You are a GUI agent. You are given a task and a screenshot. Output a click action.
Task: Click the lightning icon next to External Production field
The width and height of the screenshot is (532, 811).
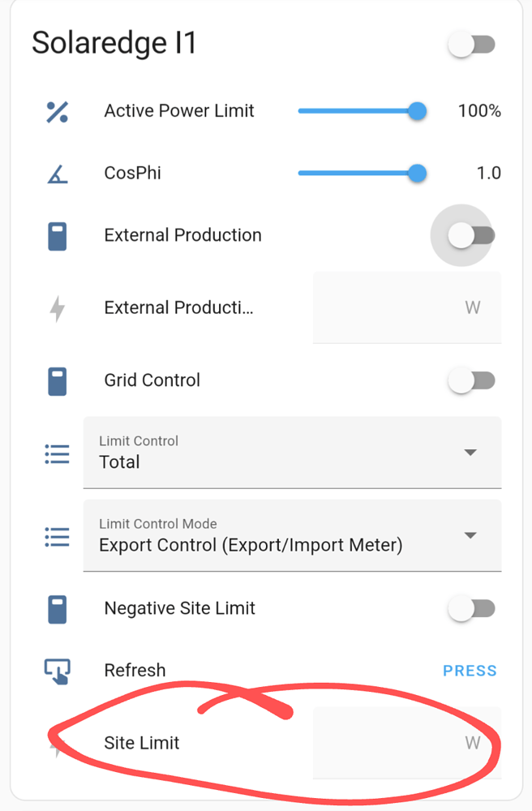pos(57,307)
